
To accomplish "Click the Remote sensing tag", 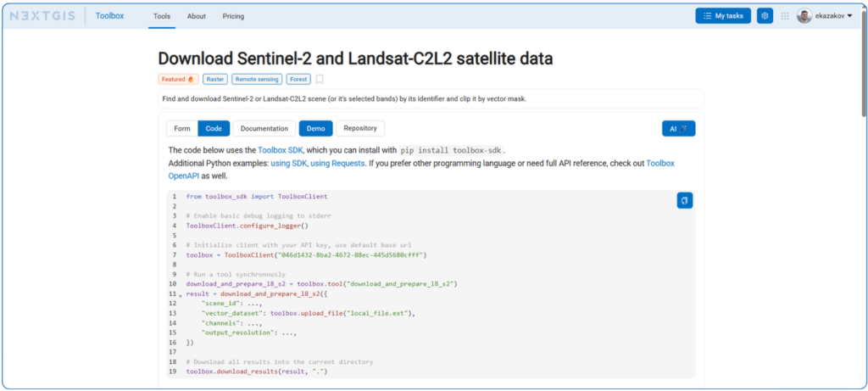I will tap(257, 79).
